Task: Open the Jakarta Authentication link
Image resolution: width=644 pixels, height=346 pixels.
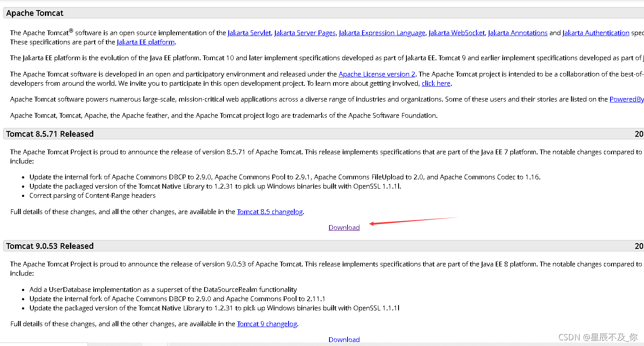Action: coord(596,33)
